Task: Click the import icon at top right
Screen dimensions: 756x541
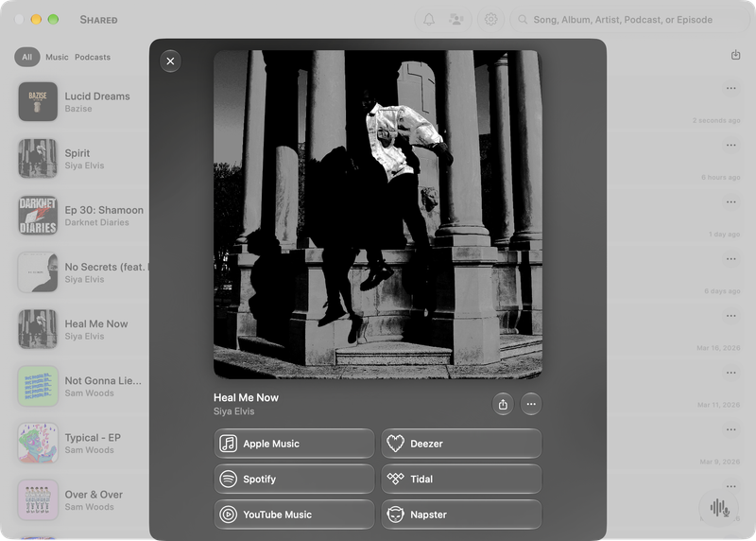Action: 735,55
